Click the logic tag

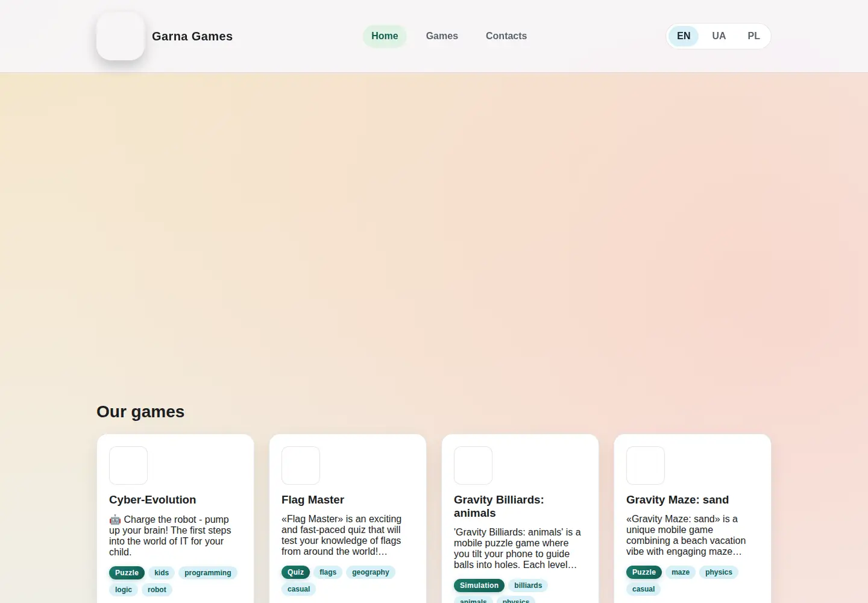[x=124, y=590]
